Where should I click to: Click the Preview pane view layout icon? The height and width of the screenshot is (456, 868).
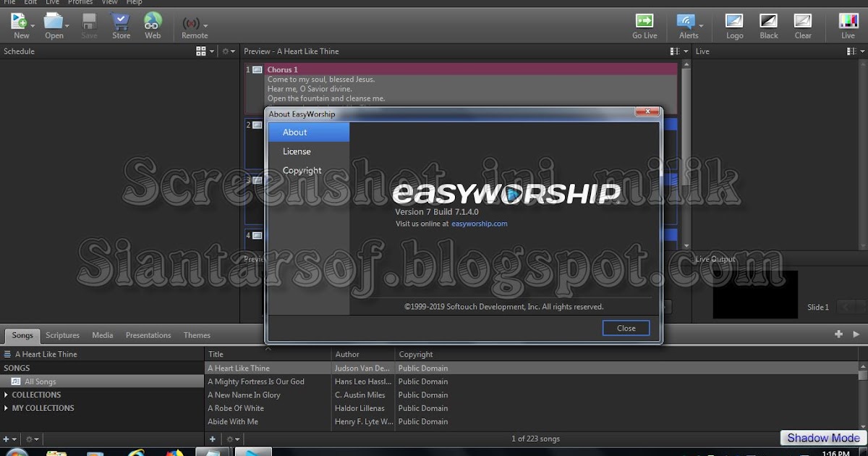click(x=676, y=51)
